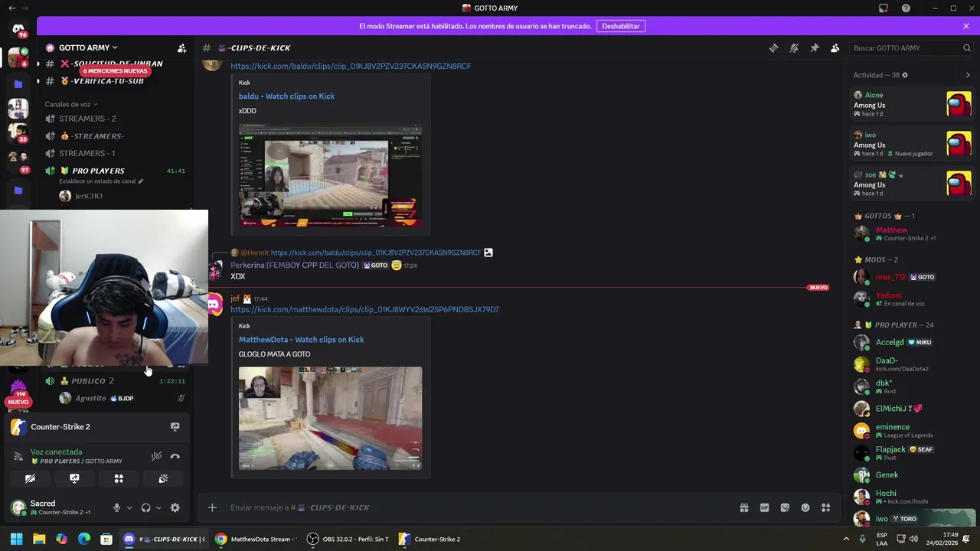Open microphone input options dropdown
The height and width of the screenshot is (551, 980).
(x=129, y=507)
